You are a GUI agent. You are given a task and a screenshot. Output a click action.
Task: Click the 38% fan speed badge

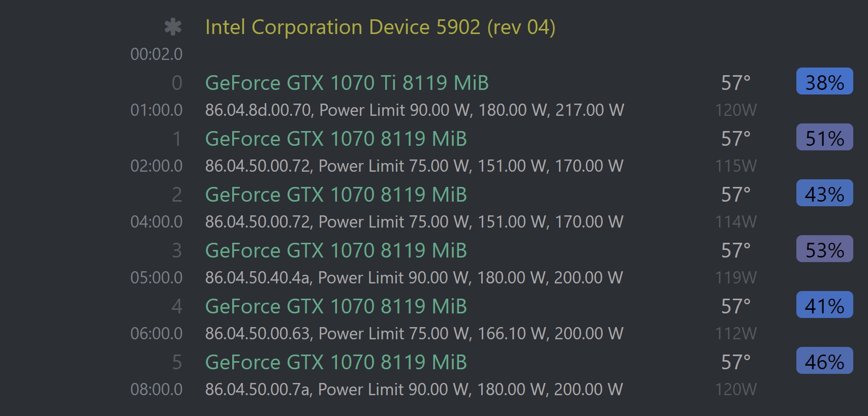click(824, 82)
